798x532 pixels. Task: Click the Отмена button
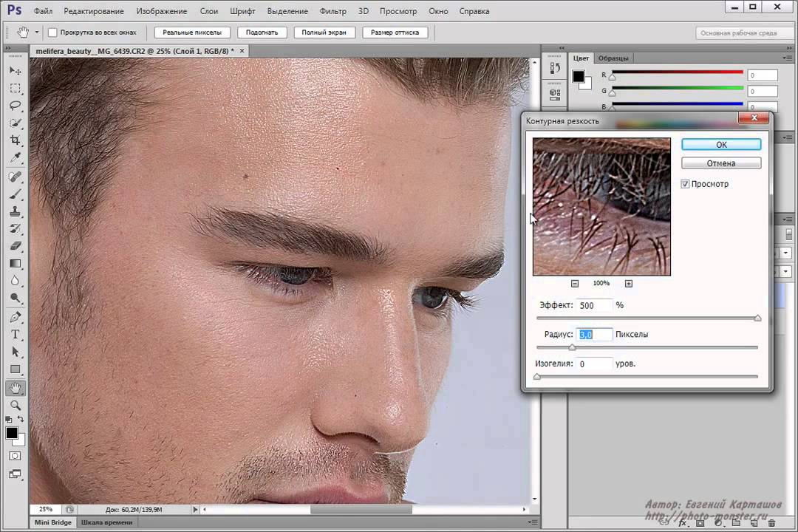(x=721, y=163)
